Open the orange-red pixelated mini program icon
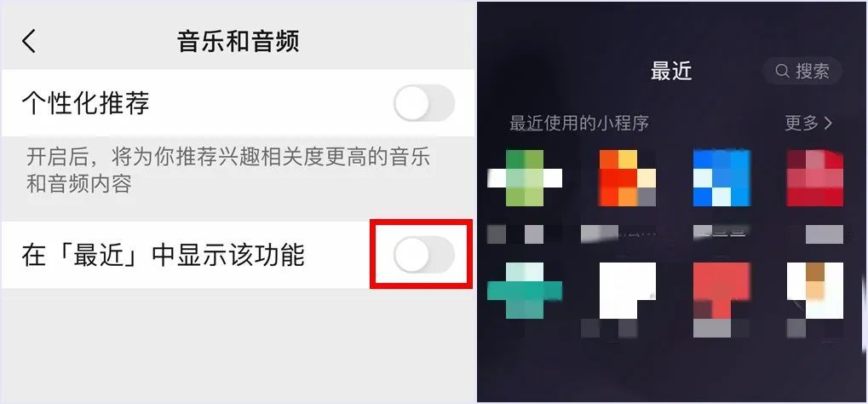The height and width of the screenshot is (404, 868). coord(627,178)
